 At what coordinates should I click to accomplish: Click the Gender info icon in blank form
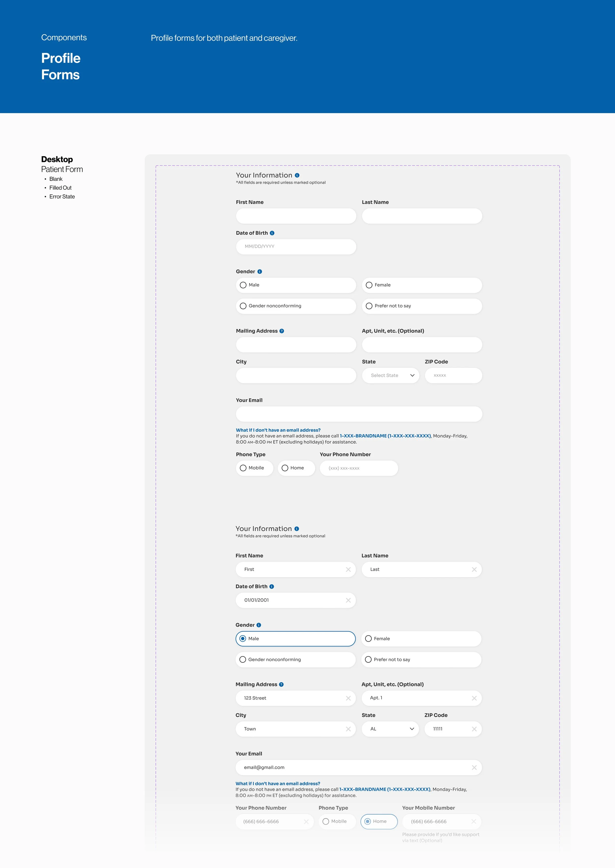tap(260, 272)
